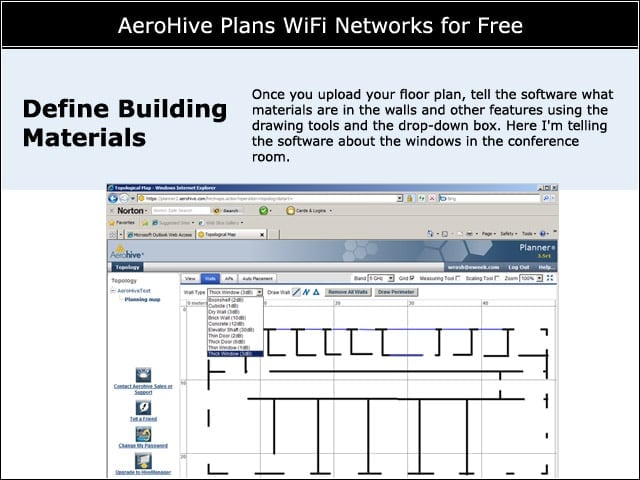Click the fullscreen expand icon beside Zoom

550,278
